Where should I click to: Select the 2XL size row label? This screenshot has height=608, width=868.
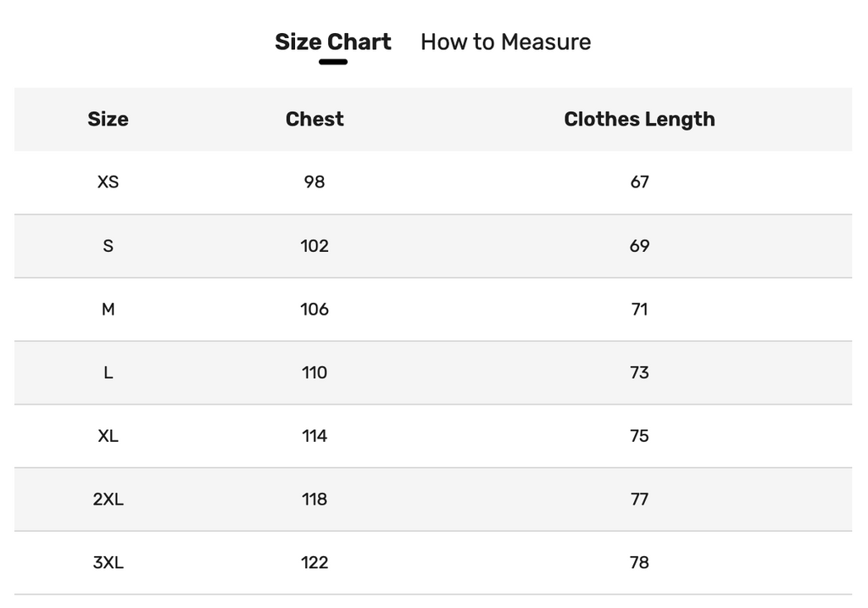click(x=108, y=499)
